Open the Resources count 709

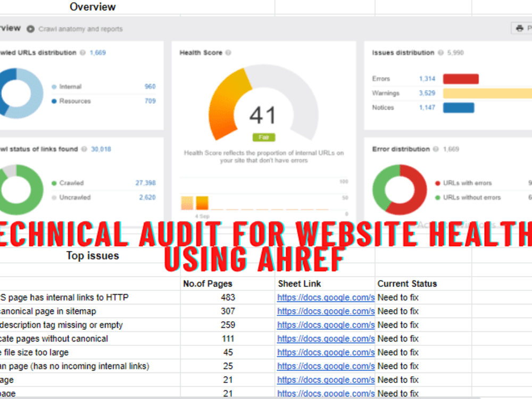pos(150,101)
